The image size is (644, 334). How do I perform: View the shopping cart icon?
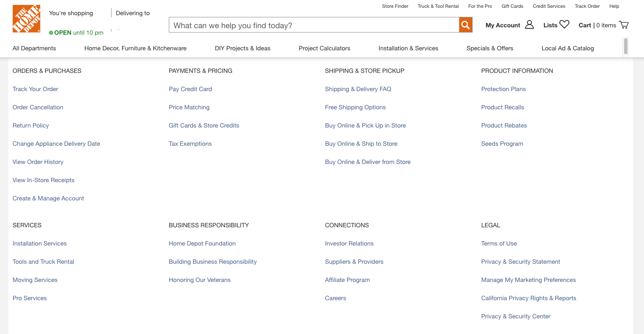coord(624,24)
